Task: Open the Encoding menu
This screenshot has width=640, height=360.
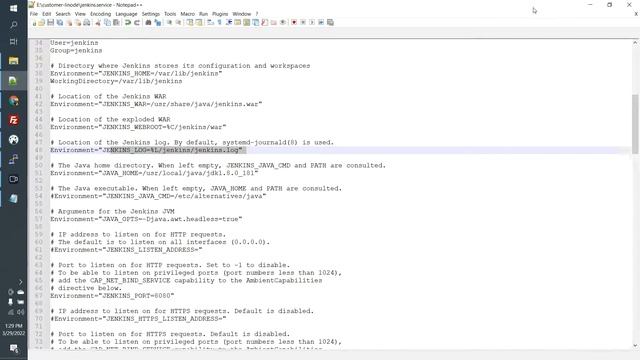Action: point(100,14)
